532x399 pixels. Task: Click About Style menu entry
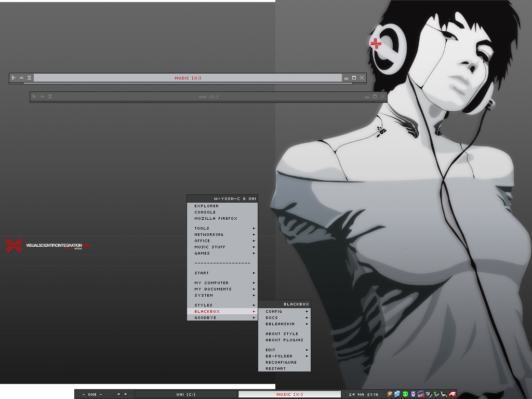(x=284, y=334)
